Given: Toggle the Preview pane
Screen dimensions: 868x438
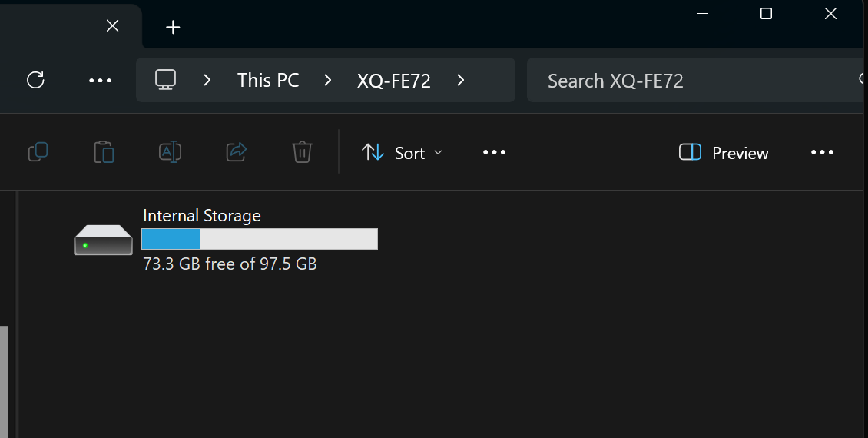Looking at the screenshot, I should click(x=724, y=152).
